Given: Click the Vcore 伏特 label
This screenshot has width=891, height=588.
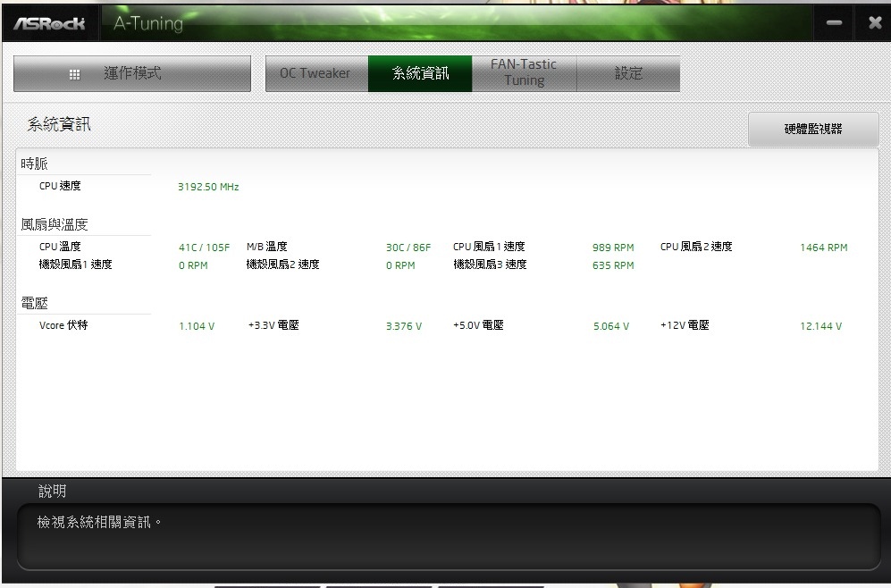Looking at the screenshot, I should [63, 325].
